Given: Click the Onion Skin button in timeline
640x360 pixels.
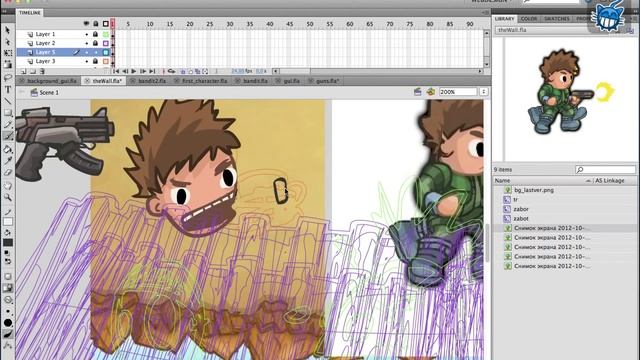Looking at the screenshot, I should (x=183, y=71).
